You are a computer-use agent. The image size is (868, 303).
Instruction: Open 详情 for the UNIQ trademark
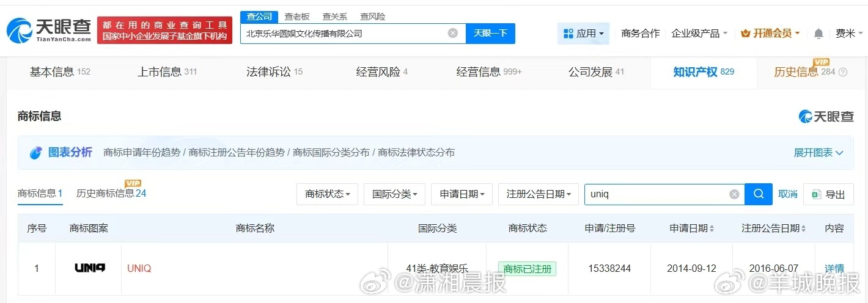point(834,268)
